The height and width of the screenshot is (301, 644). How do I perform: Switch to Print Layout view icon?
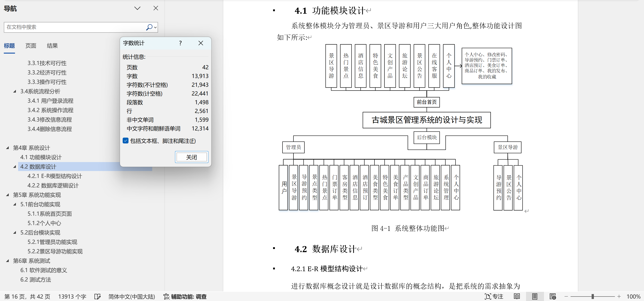coord(535,297)
